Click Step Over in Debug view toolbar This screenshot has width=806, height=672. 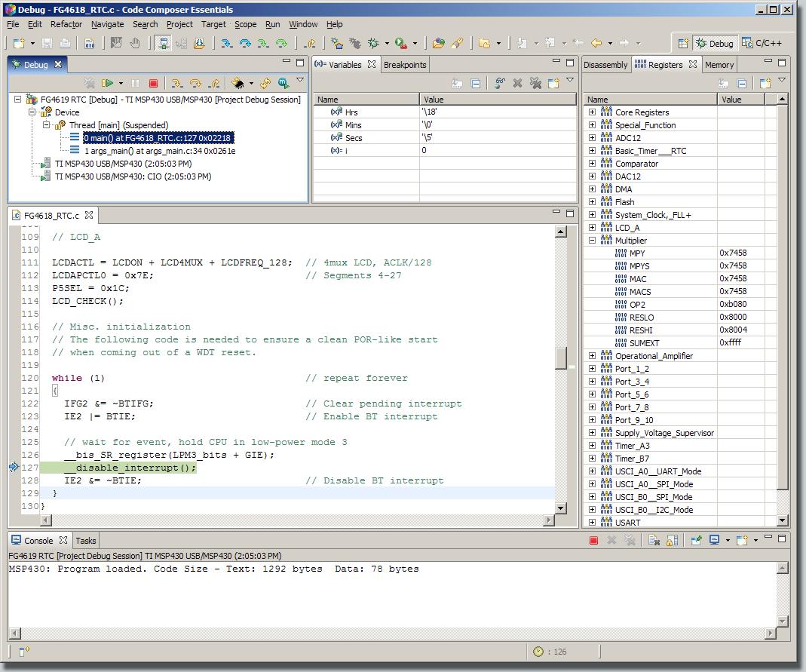[195, 84]
